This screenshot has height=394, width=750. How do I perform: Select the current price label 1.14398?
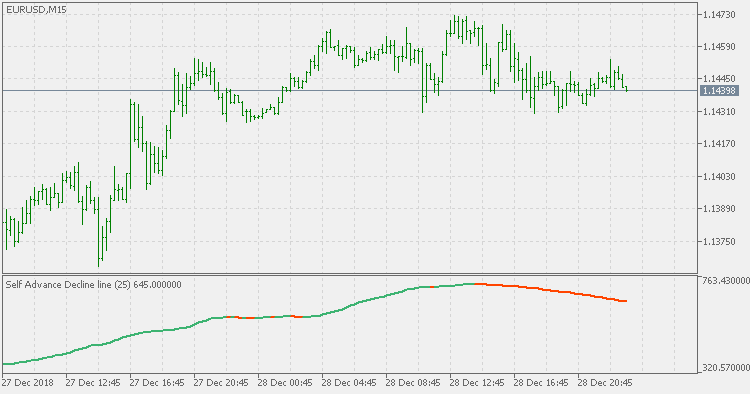[x=719, y=90]
